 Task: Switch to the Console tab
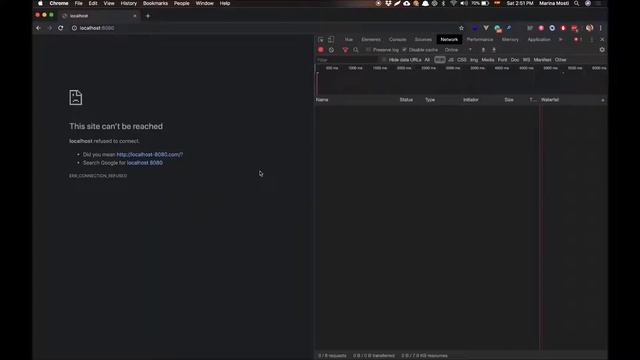(x=398, y=40)
